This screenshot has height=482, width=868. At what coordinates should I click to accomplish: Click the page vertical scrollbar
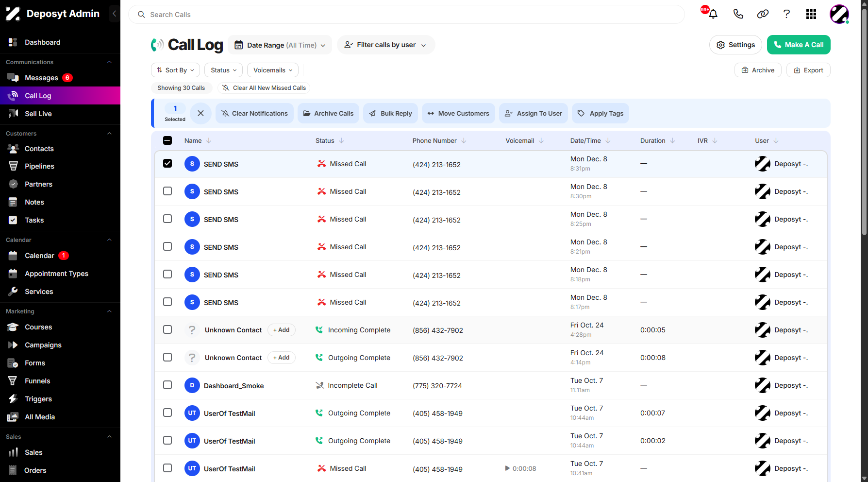(864, 121)
